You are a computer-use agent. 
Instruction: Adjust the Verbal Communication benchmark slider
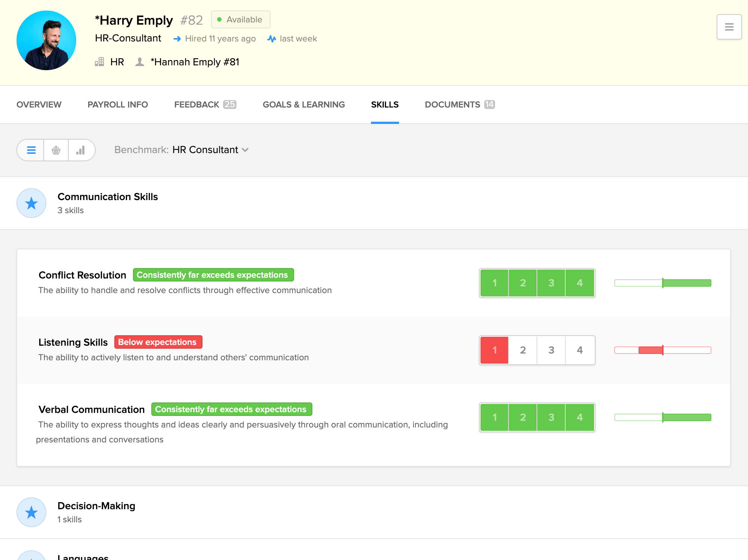coord(663,417)
